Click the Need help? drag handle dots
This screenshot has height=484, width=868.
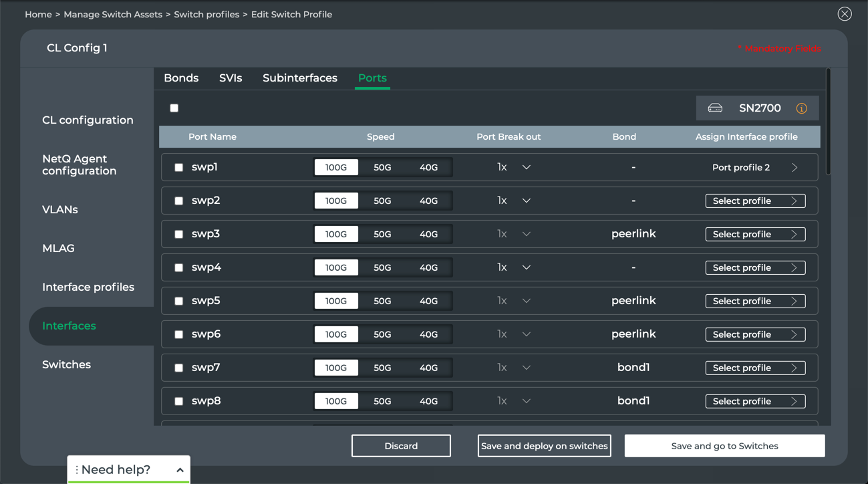coord(77,470)
